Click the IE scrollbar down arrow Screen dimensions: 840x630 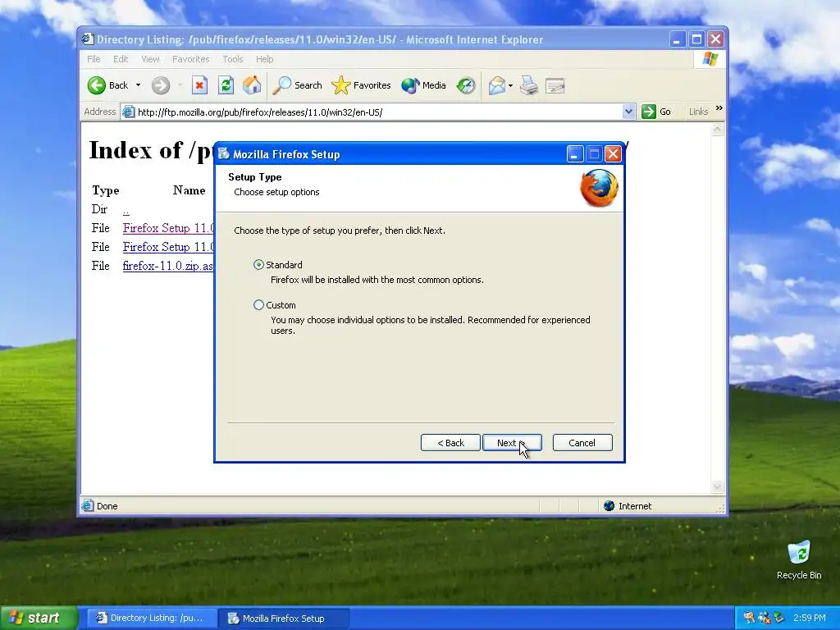717,486
